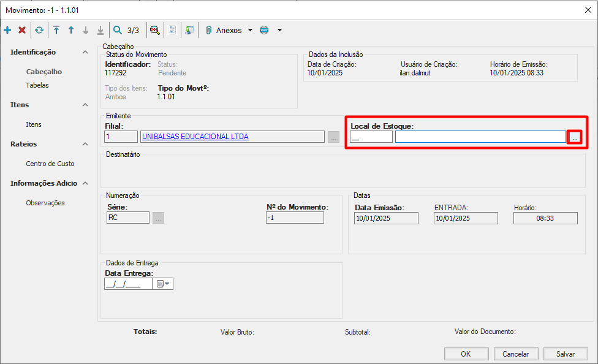Open Centro de Custo page
Viewport: 598px width, 364px height.
click(50, 164)
